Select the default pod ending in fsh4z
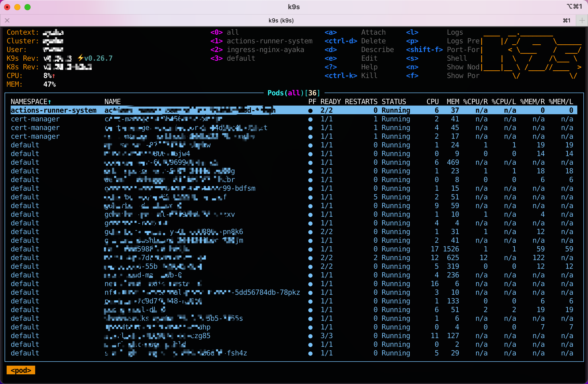Image resolution: width=588 pixels, height=384 pixels. (294, 353)
